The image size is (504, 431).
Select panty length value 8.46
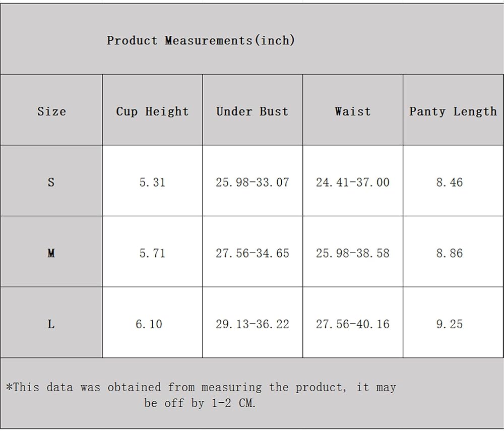tap(450, 182)
